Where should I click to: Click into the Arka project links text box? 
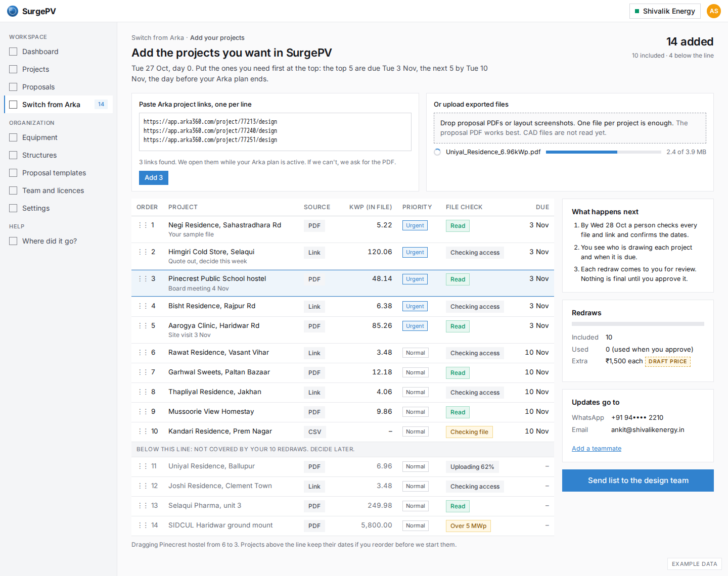[x=275, y=132]
